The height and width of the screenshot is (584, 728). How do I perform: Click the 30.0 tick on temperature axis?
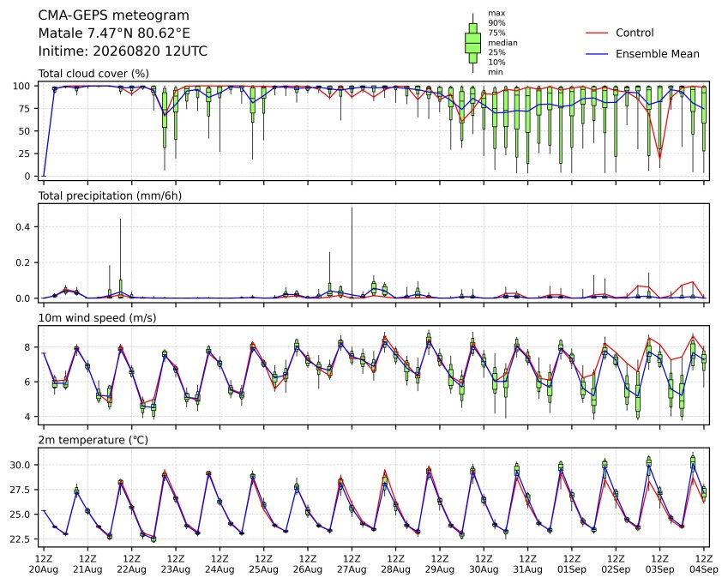click(21, 465)
